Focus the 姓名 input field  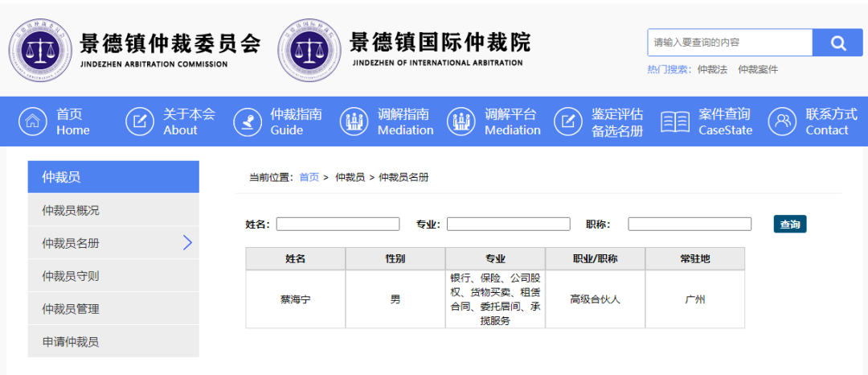(338, 224)
